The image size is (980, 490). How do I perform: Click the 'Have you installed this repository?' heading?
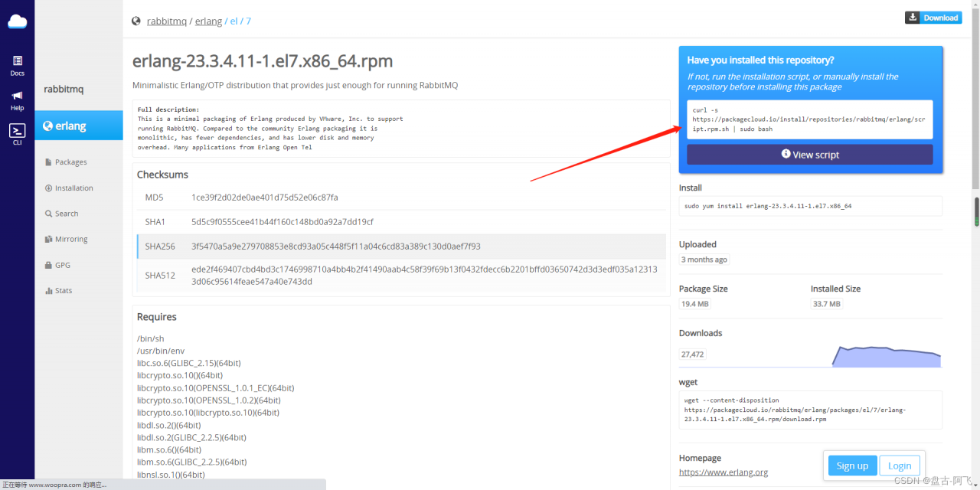pyautogui.click(x=760, y=60)
